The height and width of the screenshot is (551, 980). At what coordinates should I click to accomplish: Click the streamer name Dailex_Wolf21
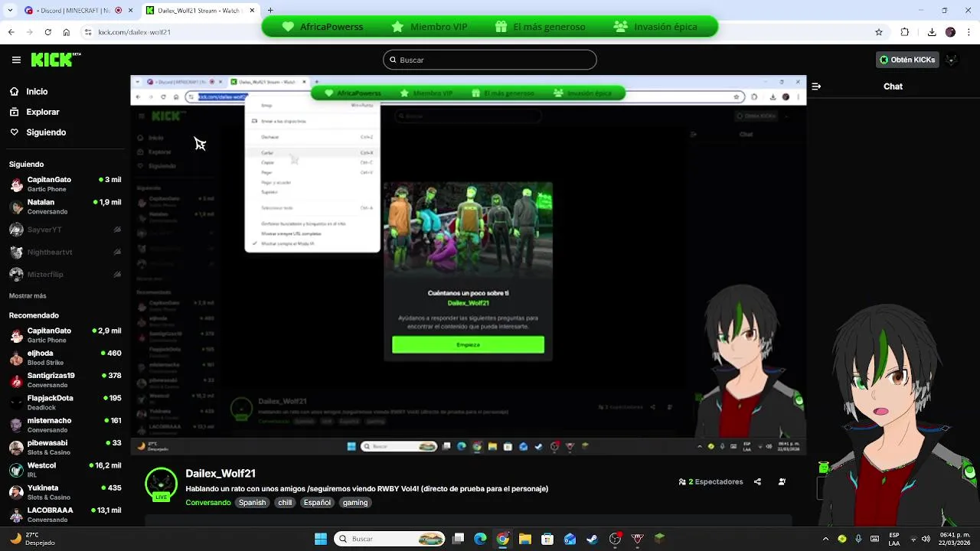coord(220,474)
